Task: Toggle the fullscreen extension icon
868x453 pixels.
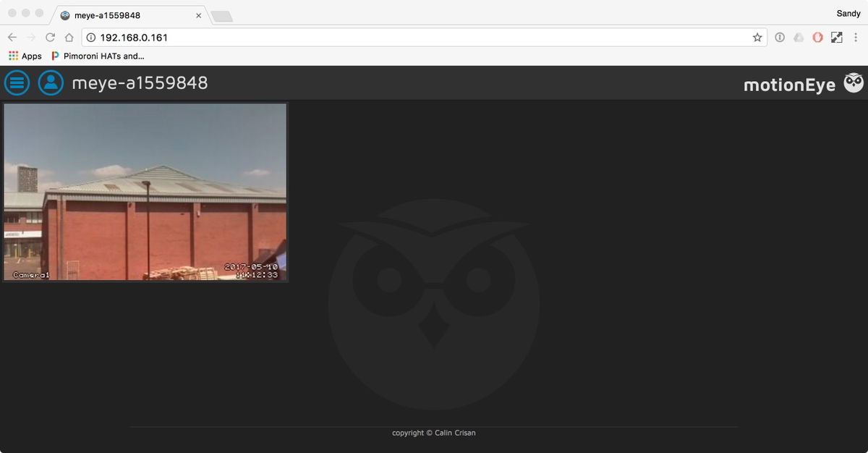Action: [836, 37]
